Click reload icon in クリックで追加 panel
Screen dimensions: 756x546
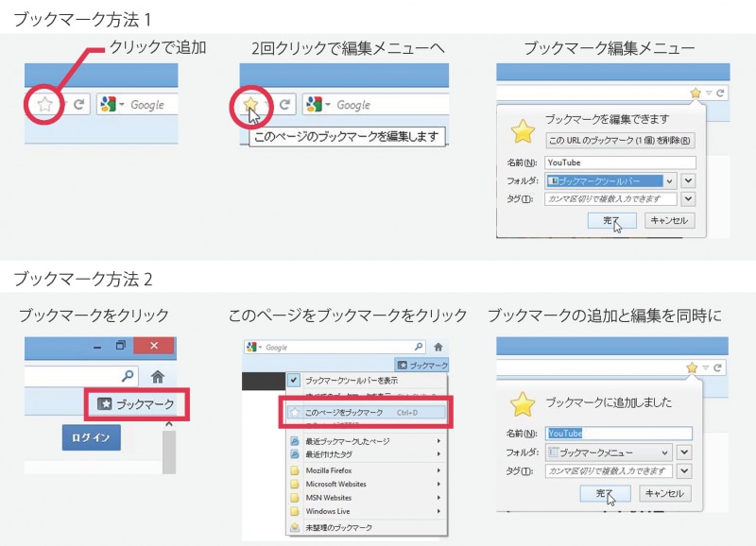tap(79, 104)
